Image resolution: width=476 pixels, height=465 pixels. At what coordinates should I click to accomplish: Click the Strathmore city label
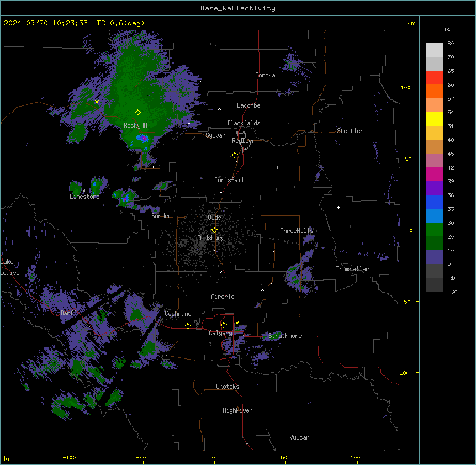(285, 336)
